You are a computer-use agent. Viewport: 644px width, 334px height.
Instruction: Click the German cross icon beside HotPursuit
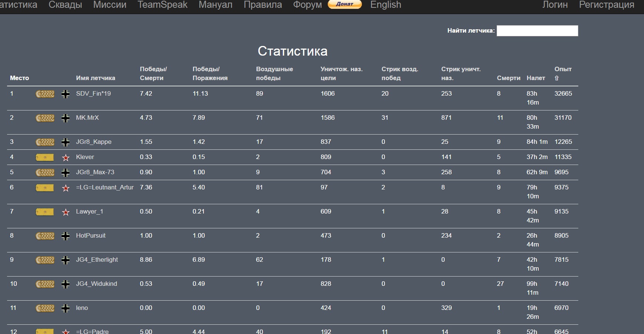(x=65, y=236)
